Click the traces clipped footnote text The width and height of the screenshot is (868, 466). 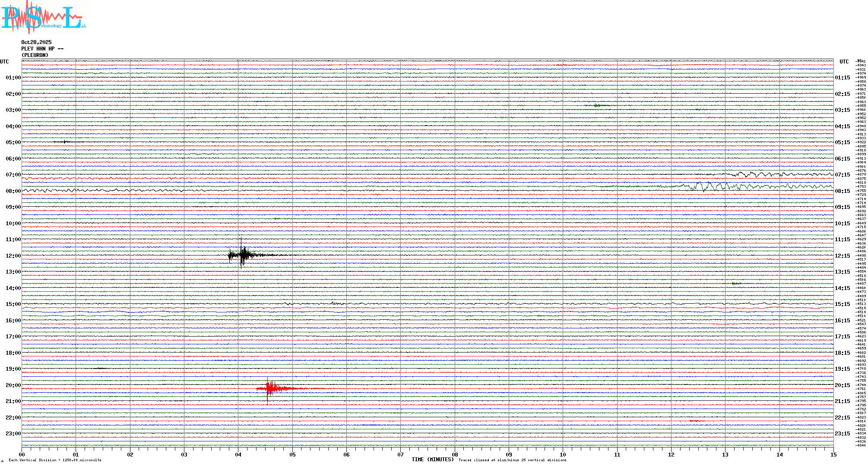(512, 460)
